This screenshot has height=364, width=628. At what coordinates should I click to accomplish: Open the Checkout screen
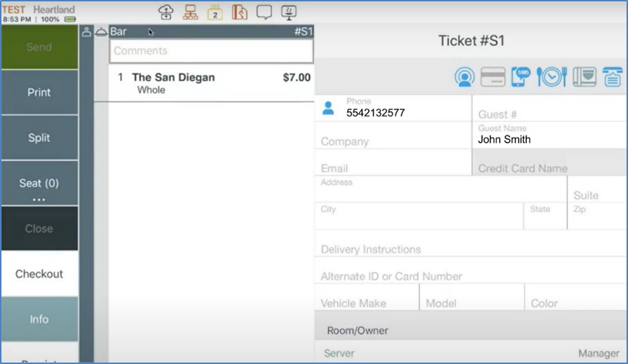click(39, 274)
